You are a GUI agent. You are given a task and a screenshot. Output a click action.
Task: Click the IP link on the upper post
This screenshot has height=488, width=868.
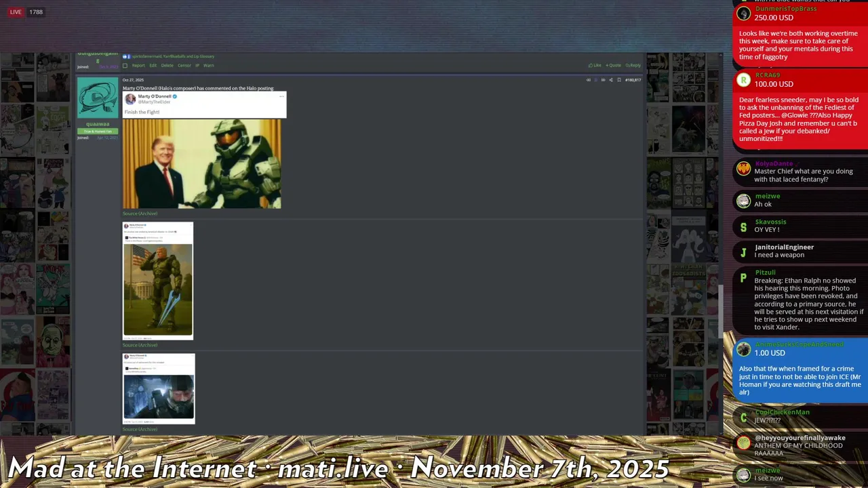[197, 66]
